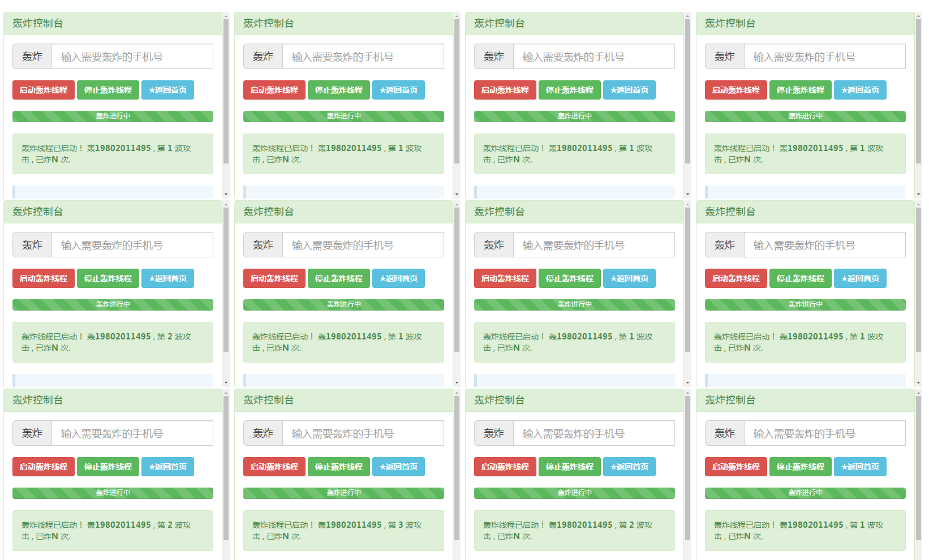This screenshot has width=929, height=560.
Task: Click ★返回首页 in middle row, fourth panel
Action: 860,278
